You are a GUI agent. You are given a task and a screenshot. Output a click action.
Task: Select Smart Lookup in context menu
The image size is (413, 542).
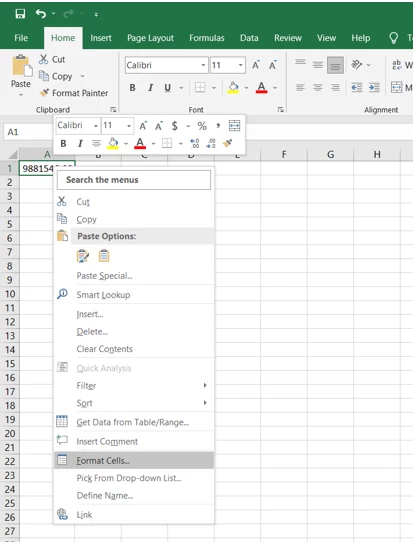tap(134, 295)
